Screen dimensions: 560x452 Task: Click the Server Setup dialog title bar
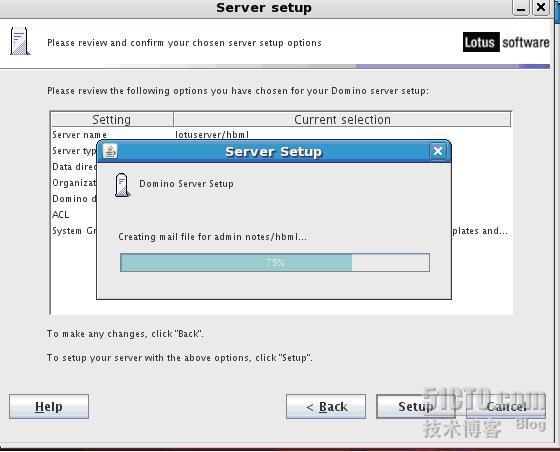click(274, 151)
